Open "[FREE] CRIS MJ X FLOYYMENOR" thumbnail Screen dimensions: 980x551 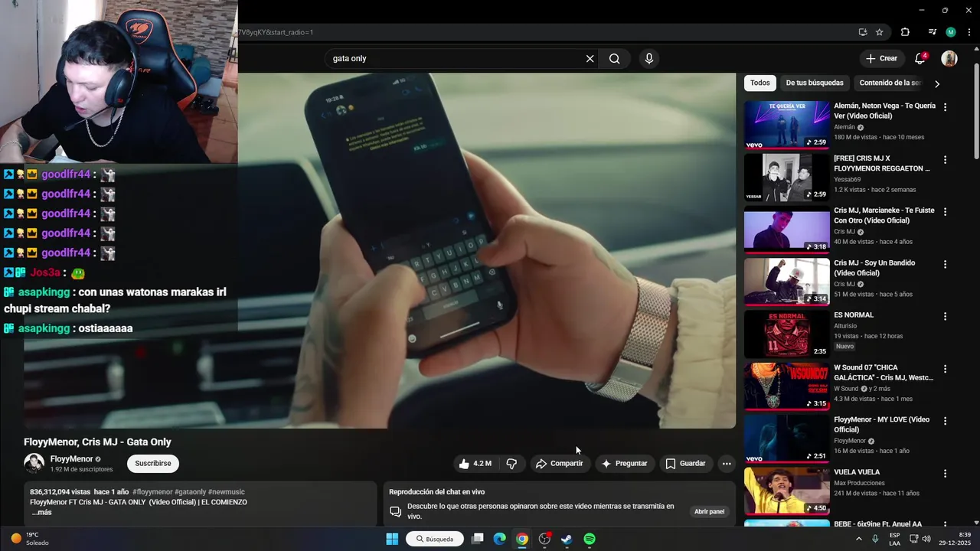pyautogui.click(x=787, y=177)
